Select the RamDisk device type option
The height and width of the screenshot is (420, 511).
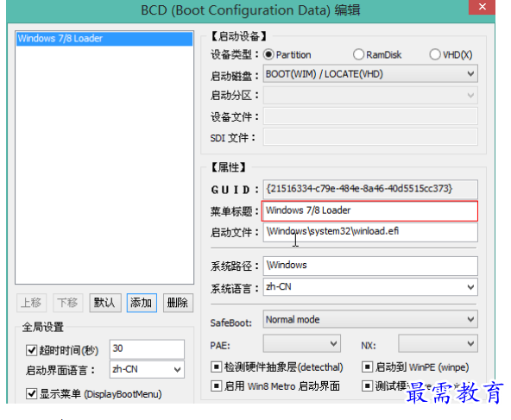coord(358,54)
